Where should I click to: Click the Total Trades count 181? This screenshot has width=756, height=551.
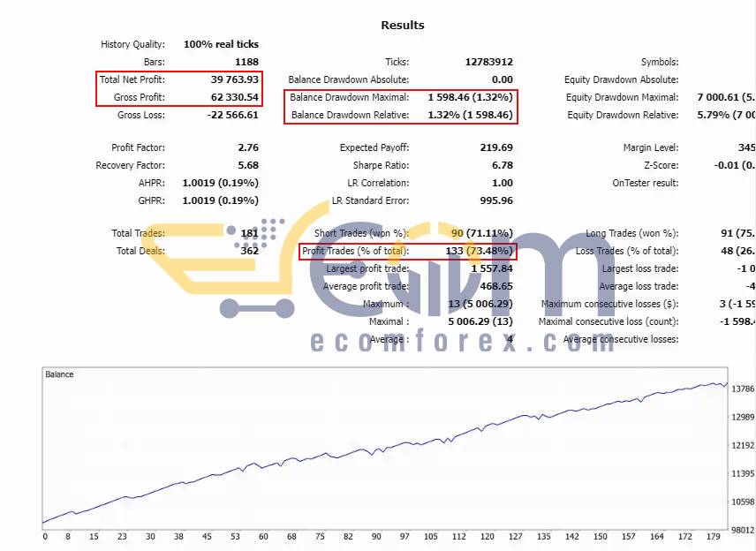250,233
